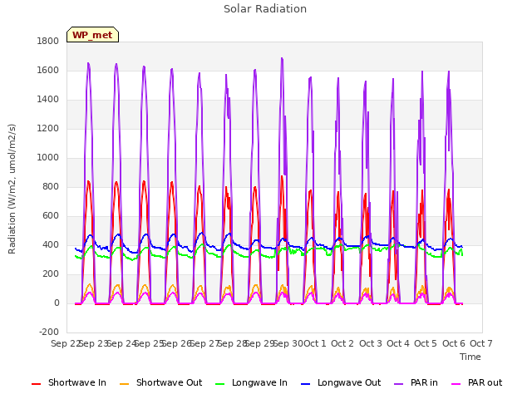This screenshot has width=532, height=399.
Task: Click the red Shortwave In legend swatch
Action: 36,384
